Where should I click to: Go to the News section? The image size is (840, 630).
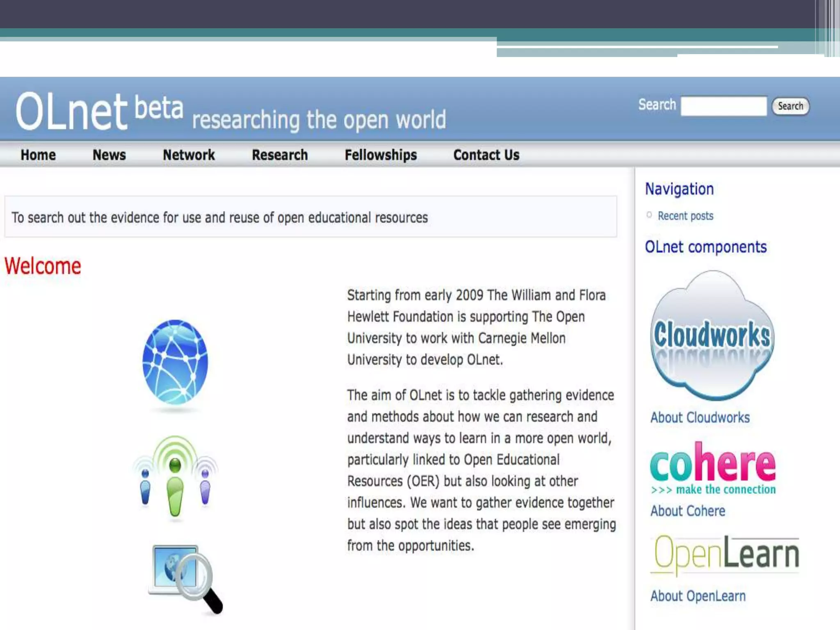pos(109,155)
